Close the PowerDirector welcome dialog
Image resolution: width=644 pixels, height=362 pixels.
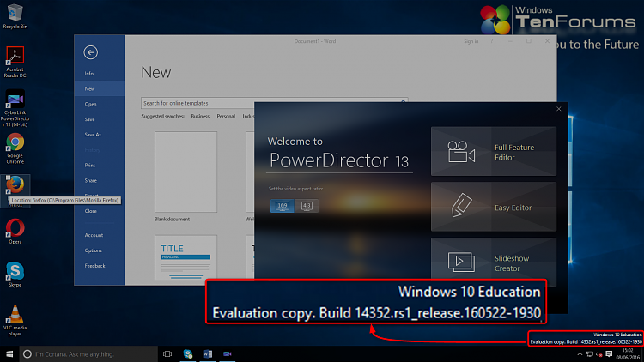click(559, 109)
